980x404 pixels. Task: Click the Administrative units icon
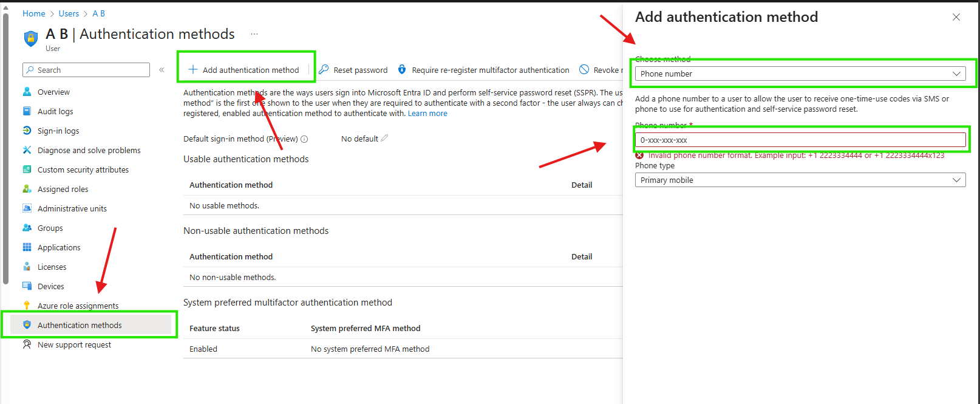tap(27, 208)
